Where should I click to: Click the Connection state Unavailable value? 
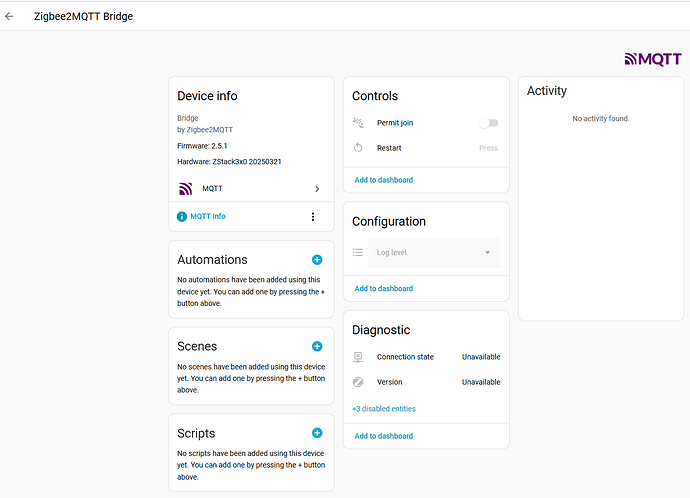click(480, 357)
